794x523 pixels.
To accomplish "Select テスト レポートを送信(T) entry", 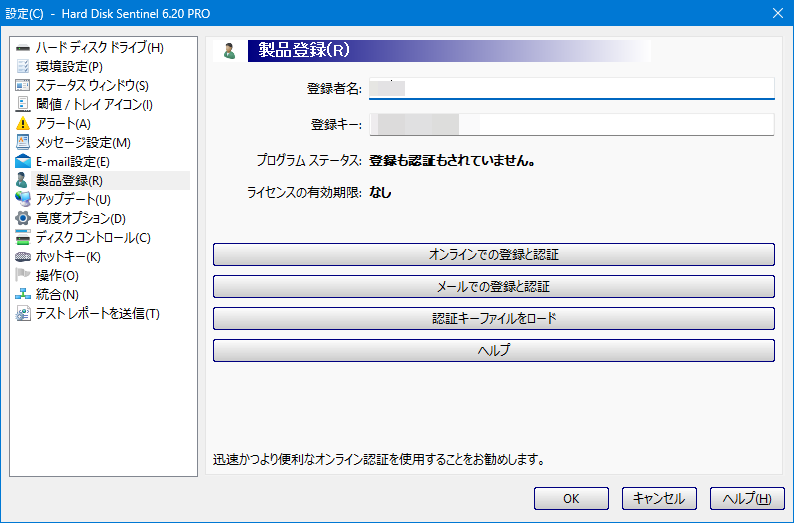I will [98, 313].
